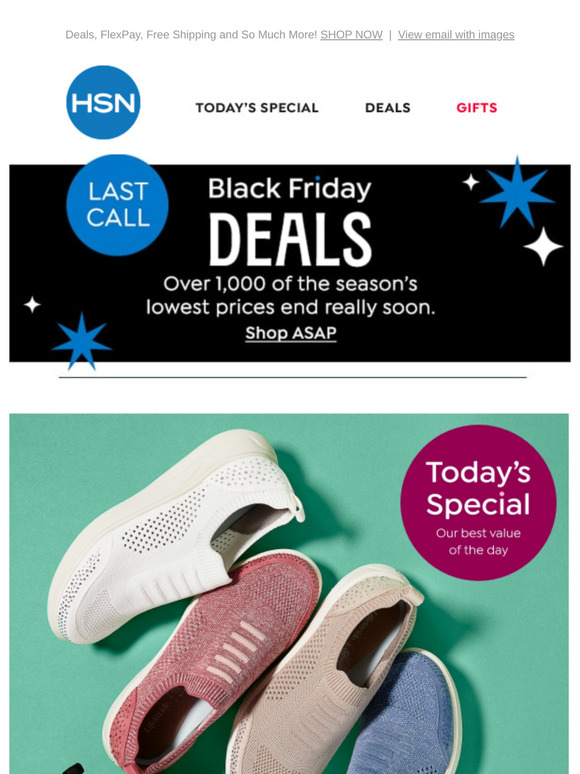Click the SHOP NOW link at top
Screen dimensions: 580x774
click(x=351, y=35)
